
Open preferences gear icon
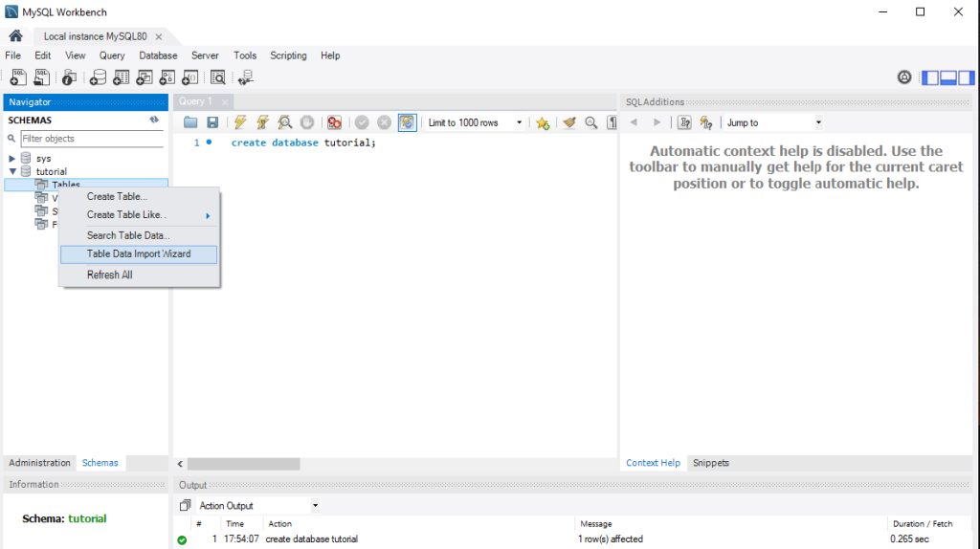[x=903, y=77]
